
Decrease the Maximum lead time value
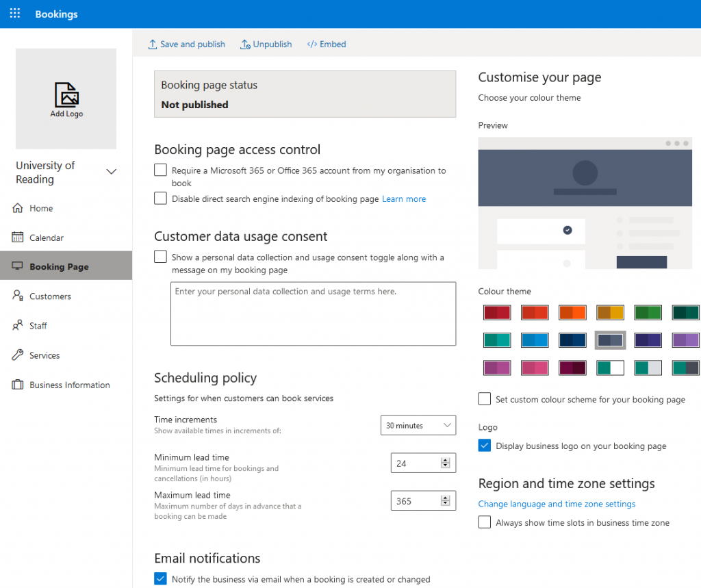tap(445, 504)
